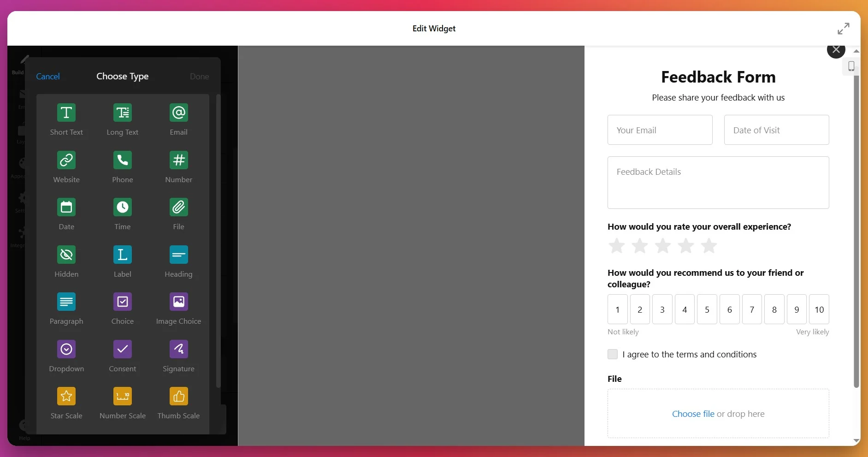Add a Number field
This screenshot has width=868, height=457.
point(179,166)
